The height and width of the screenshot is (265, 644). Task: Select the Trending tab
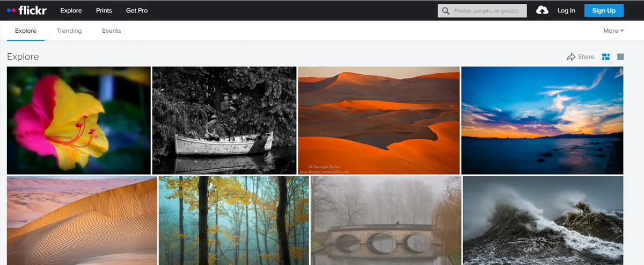pyautogui.click(x=69, y=31)
